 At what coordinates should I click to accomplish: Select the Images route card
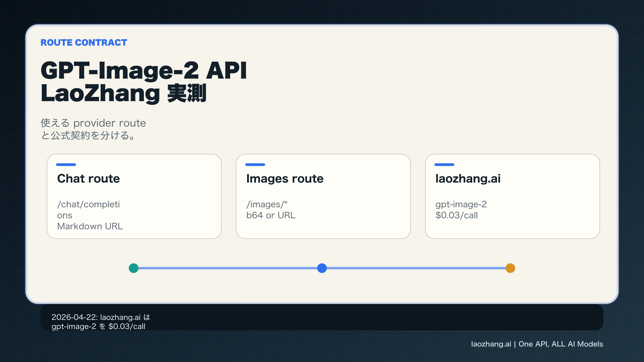[x=323, y=196]
